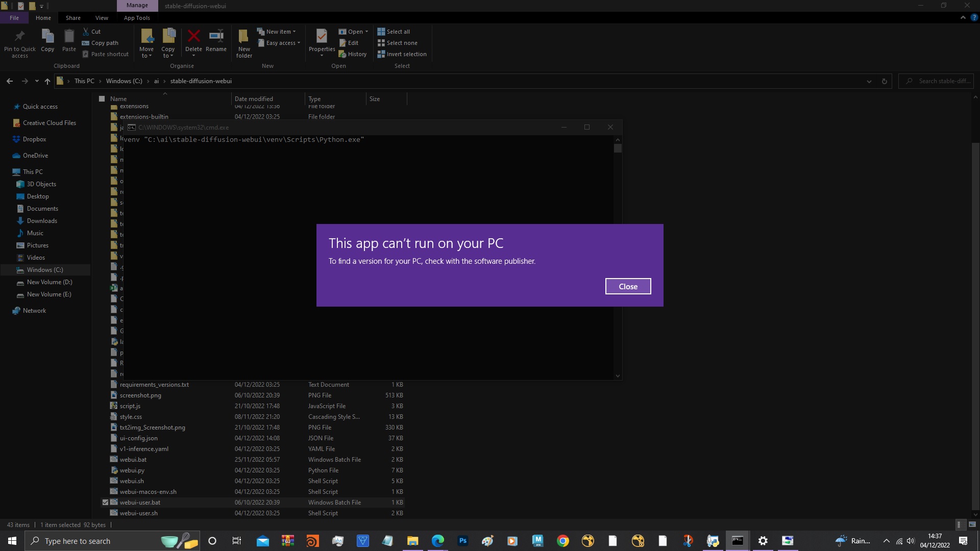Open the address bar history dropdown

coord(869,81)
